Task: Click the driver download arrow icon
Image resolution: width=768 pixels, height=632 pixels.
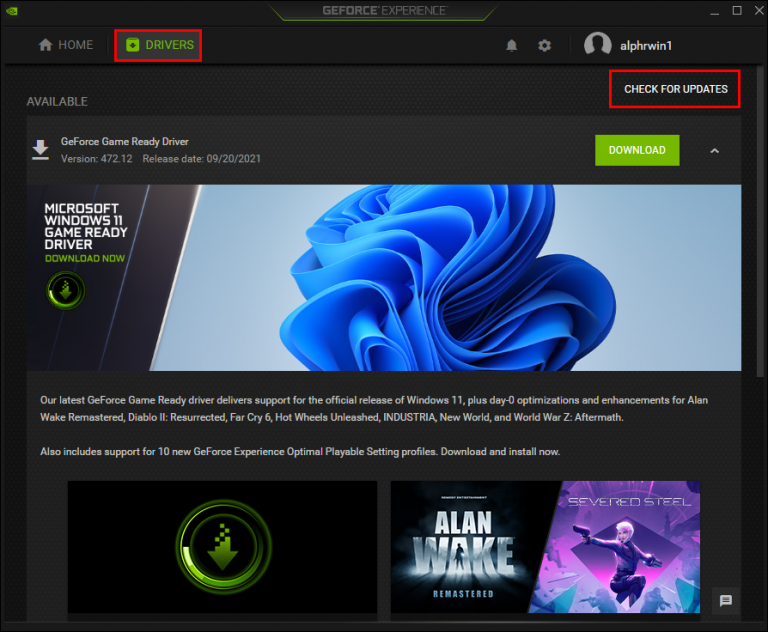Action: click(x=40, y=149)
